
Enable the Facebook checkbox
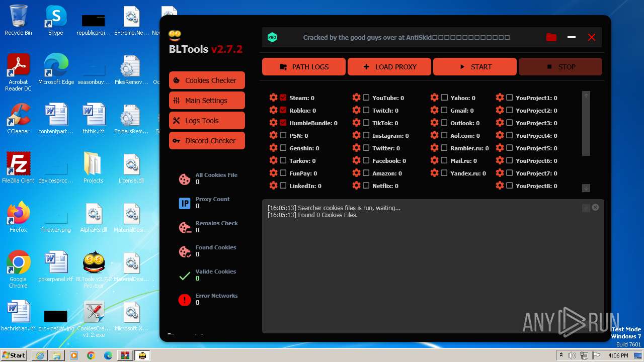366,160
